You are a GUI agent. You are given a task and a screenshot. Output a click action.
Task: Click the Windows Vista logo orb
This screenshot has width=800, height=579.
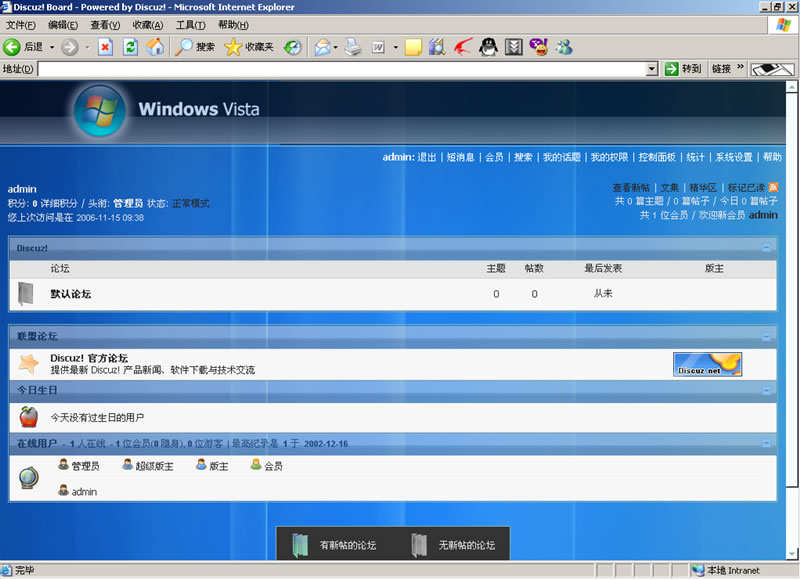[99, 111]
